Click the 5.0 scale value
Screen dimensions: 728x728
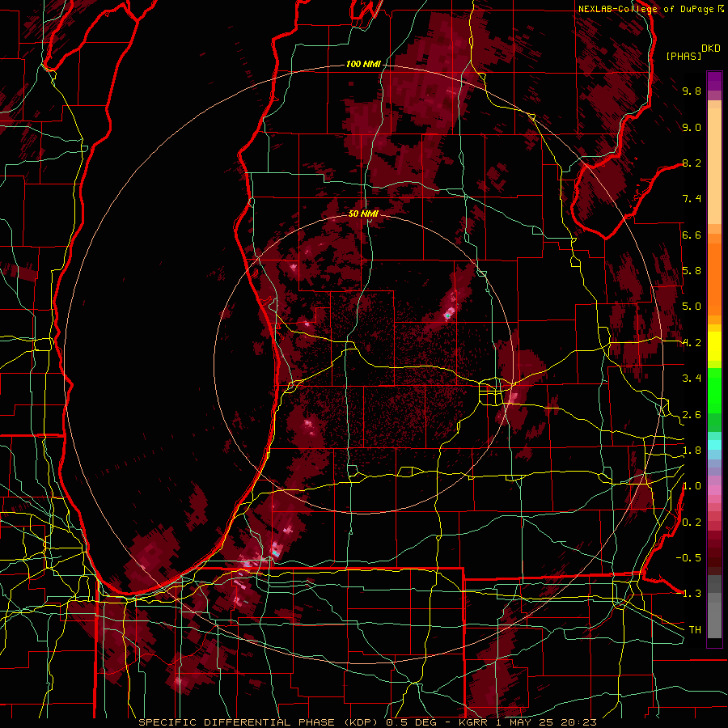coord(692,307)
